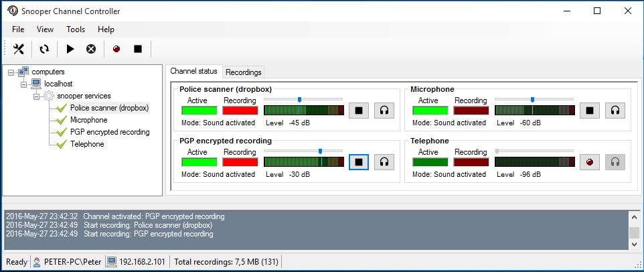The height and width of the screenshot is (272, 644).
Task: Stop the PGP encrypted recording channel
Action: (359, 162)
